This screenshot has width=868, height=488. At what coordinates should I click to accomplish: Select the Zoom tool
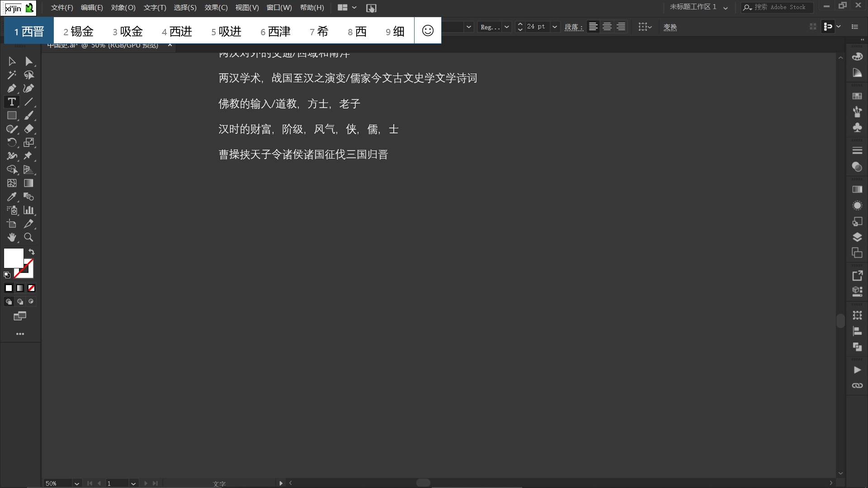point(28,237)
